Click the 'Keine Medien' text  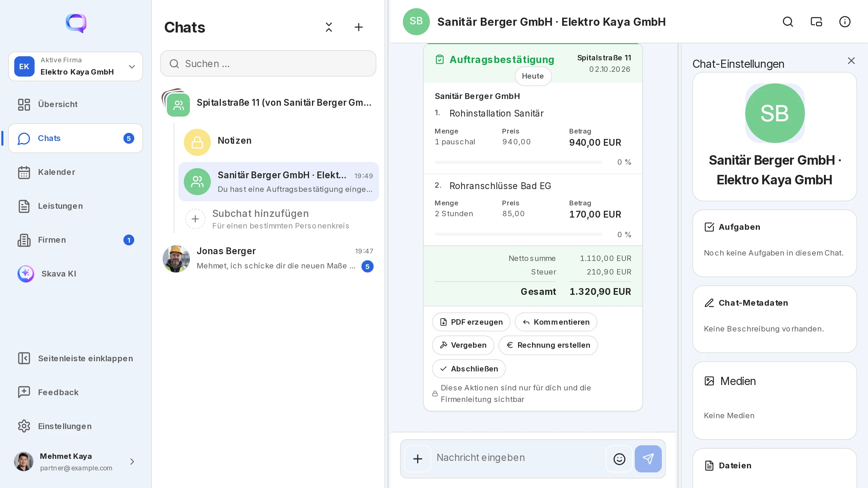click(729, 416)
